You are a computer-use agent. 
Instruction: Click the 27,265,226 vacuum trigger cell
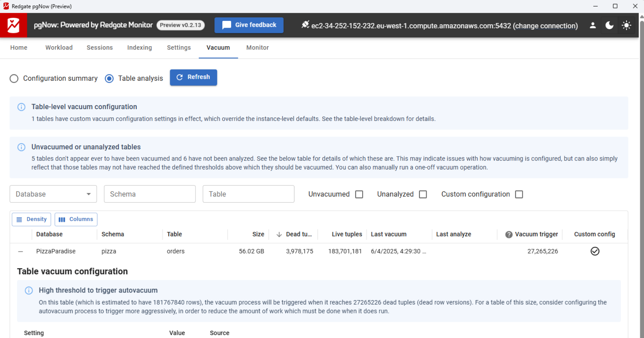(542, 252)
